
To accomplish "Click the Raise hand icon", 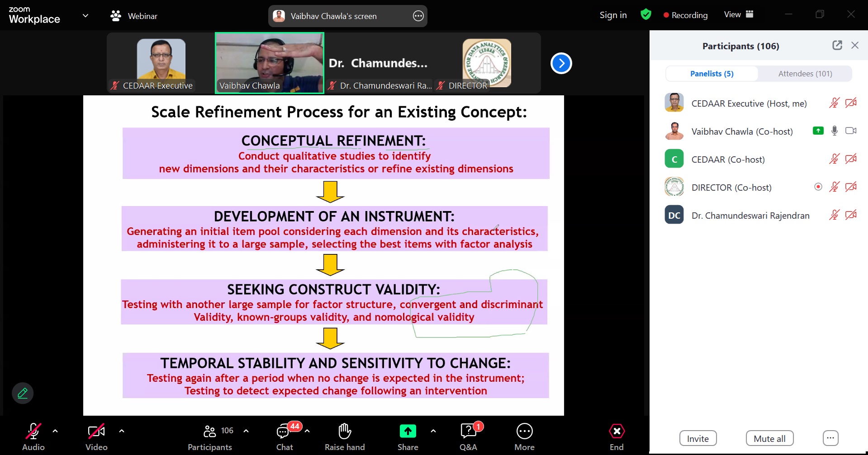I will pos(345,432).
